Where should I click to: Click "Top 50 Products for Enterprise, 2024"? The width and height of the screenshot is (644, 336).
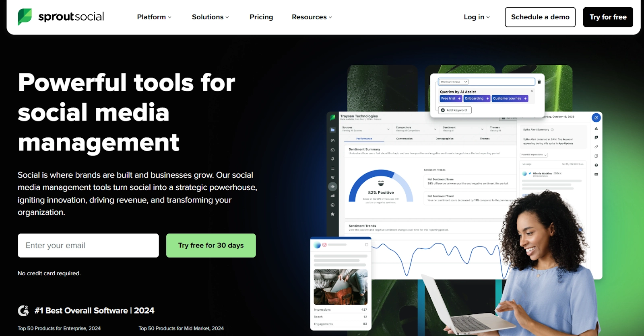click(59, 328)
